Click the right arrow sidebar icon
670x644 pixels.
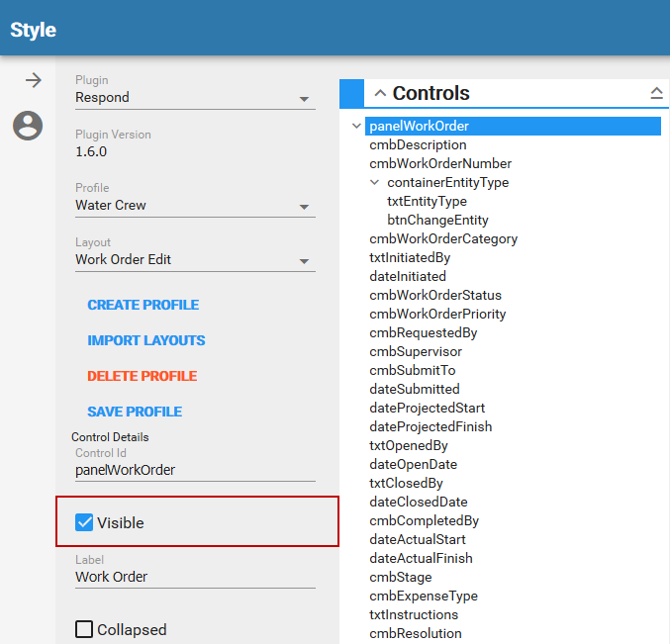[x=34, y=80]
